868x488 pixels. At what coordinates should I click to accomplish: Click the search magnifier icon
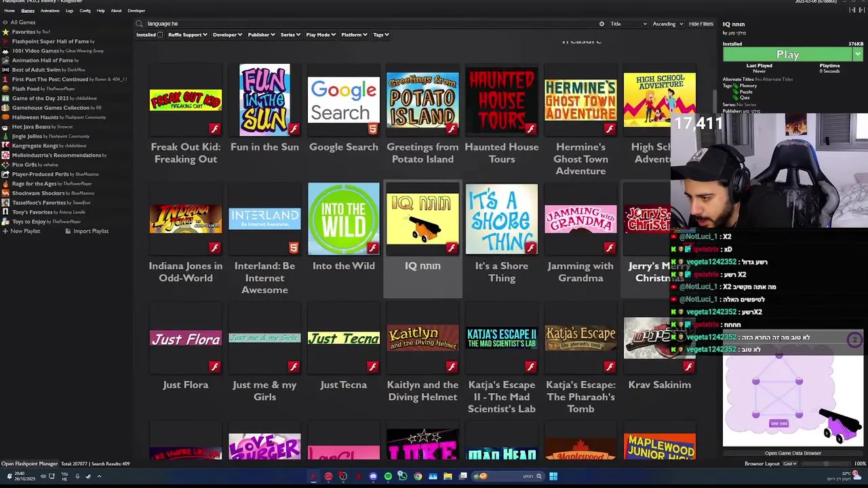pyautogui.click(x=139, y=24)
